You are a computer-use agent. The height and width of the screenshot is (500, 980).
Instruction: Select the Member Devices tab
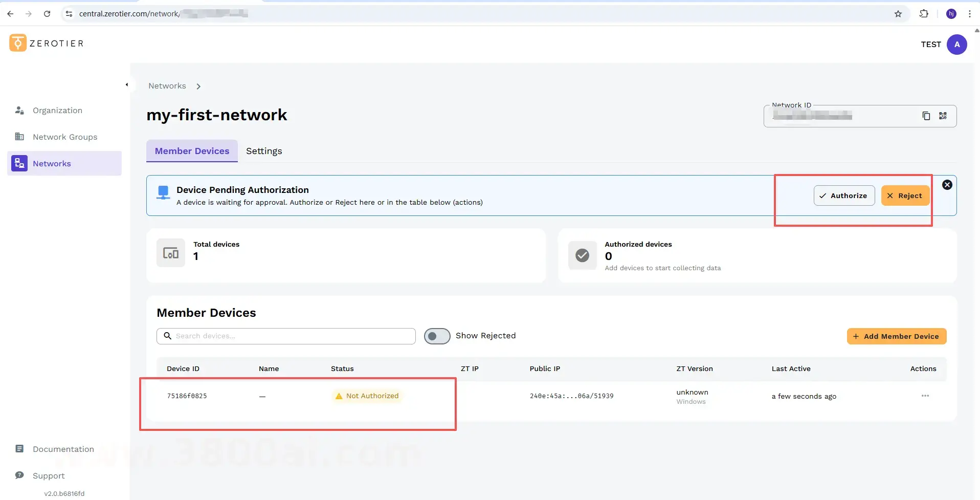192,151
